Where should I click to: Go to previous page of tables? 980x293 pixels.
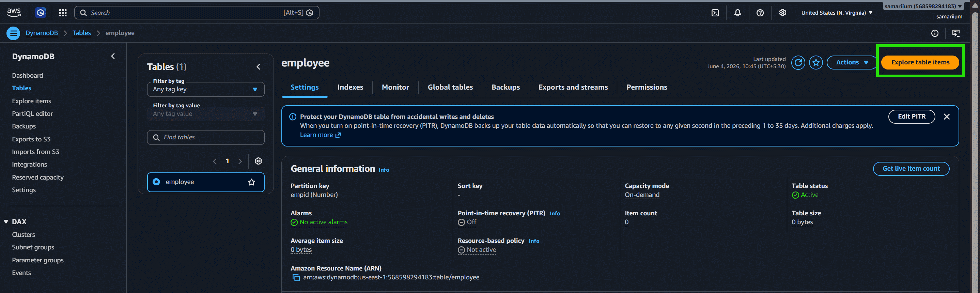(x=215, y=161)
